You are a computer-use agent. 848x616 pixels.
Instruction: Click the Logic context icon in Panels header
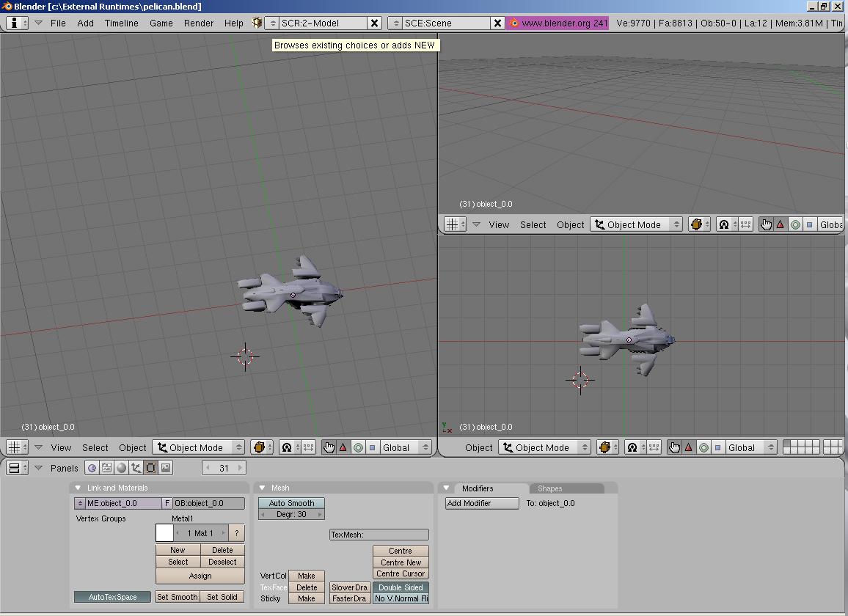pyautogui.click(x=92, y=468)
